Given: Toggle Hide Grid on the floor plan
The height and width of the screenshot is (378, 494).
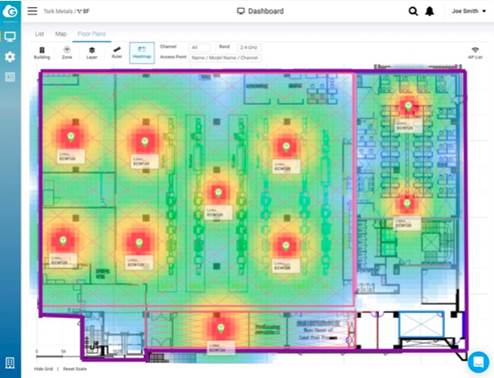Looking at the screenshot, I should click(x=44, y=369).
